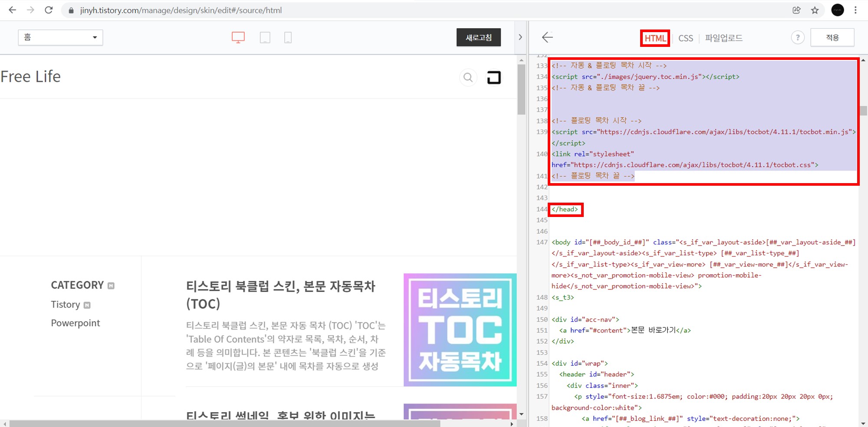Screen dimensions: 868x427
Task: Open the browser profile avatar
Action: 837,10
